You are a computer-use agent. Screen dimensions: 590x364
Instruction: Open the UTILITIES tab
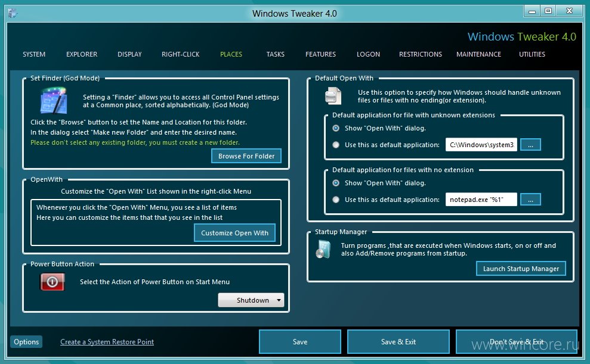pos(532,54)
